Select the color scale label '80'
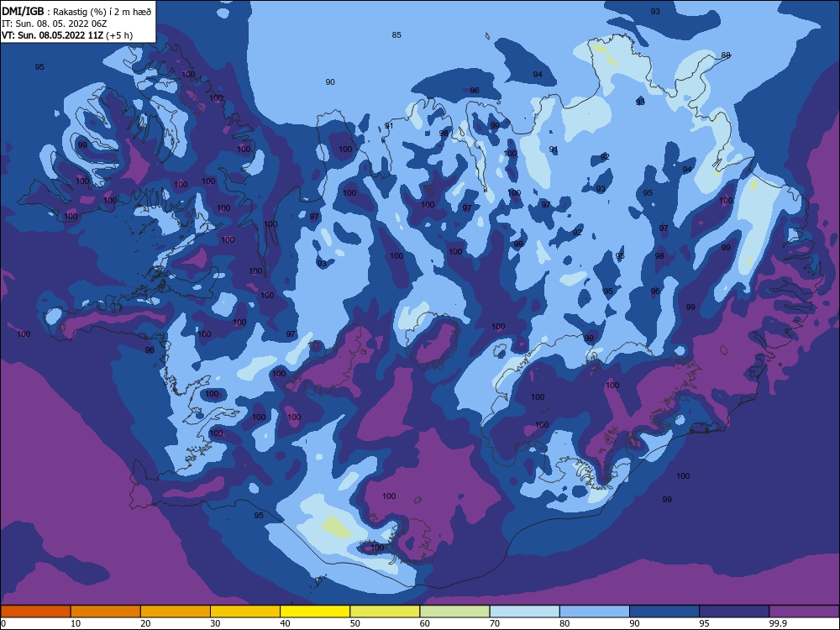This screenshot has height=630, width=840. pos(564,623)
